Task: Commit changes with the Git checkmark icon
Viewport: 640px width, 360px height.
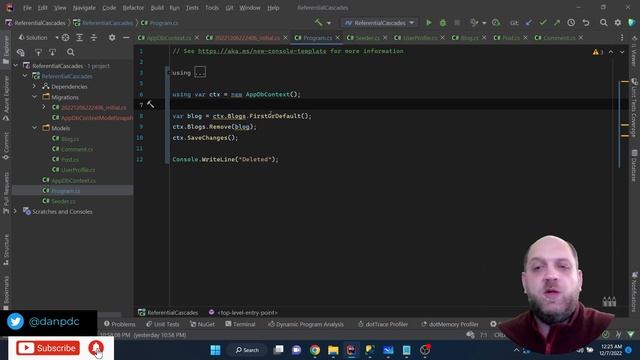Action: pos(543,23)
